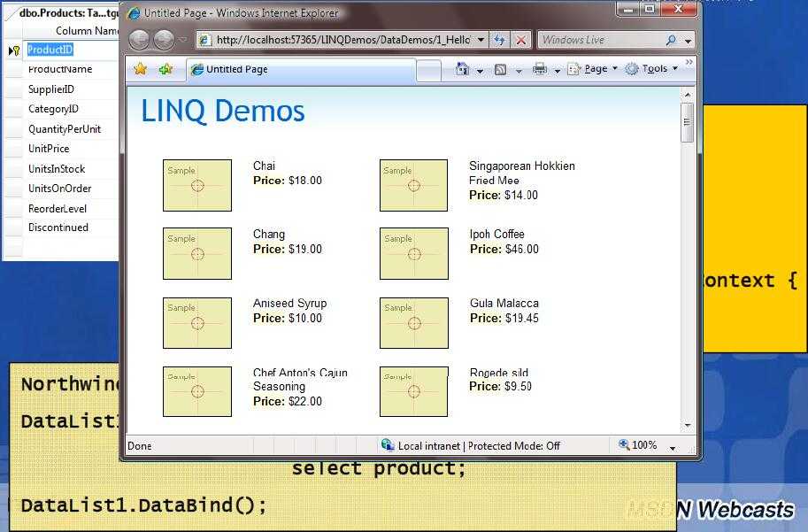808x532 pixels.
Task: Click the "$9.50" price text
Action: tap(518, 386)
